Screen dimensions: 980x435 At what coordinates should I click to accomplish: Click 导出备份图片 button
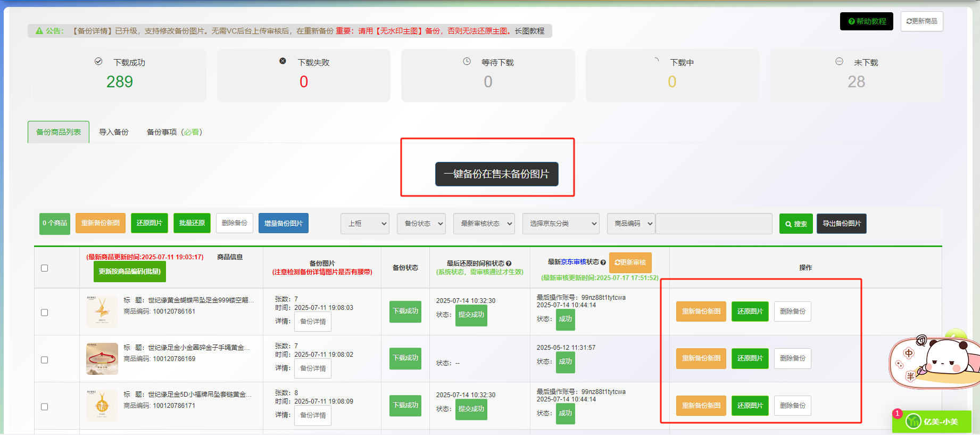click(x=841, y=224)
